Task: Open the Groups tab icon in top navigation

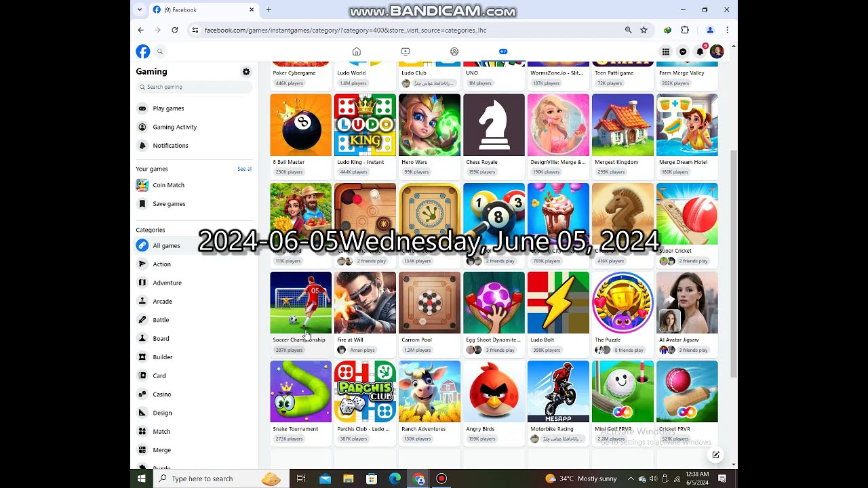Action: click(x=454, y=52)
